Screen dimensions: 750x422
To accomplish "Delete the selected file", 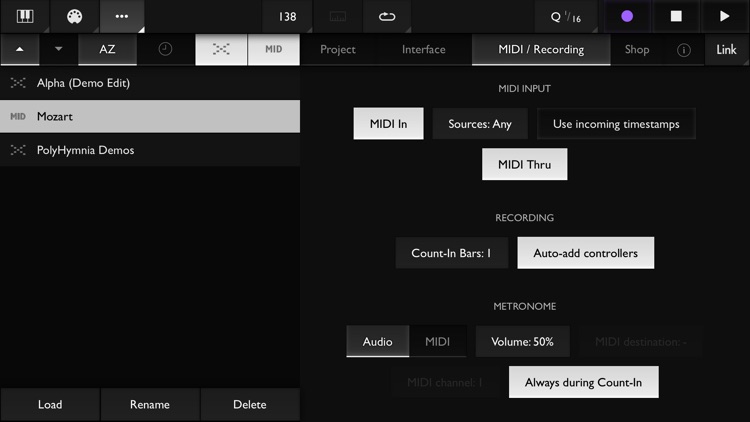I will coord(250,404).
